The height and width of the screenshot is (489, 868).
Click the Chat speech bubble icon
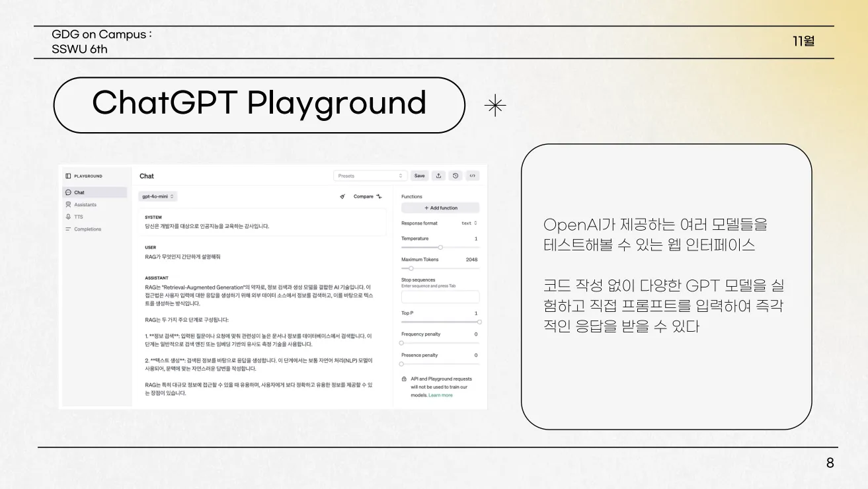[68, 192]
